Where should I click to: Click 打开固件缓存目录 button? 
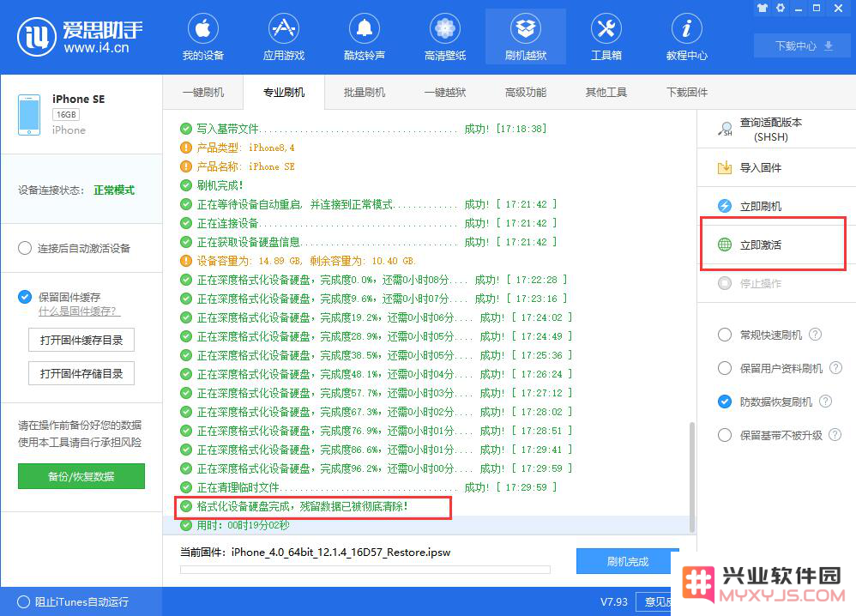[81, 341]
